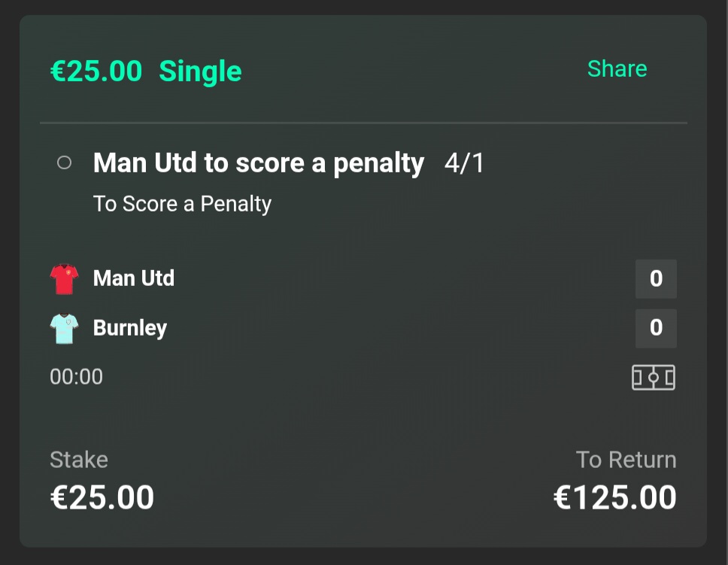Viewport: 728px width, 565px height.
Task: Click the Burnley score box
Action: [656, 328]
